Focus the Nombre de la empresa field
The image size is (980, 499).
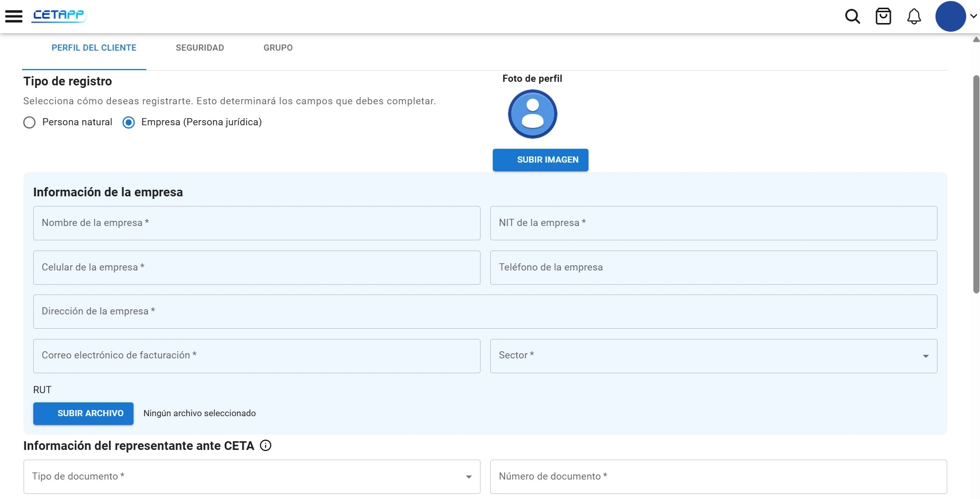[257, 223]
